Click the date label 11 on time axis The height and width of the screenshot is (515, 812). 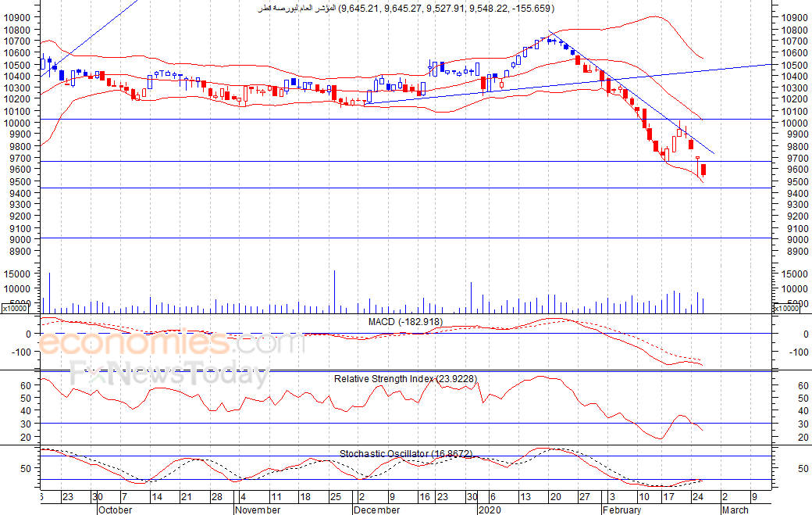point(276,497)
